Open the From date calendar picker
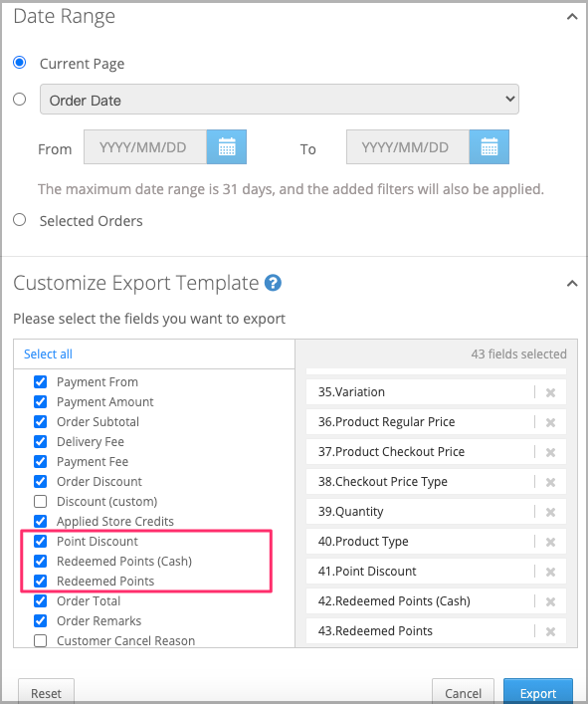 pyautogui.click(x=227, y=146)
